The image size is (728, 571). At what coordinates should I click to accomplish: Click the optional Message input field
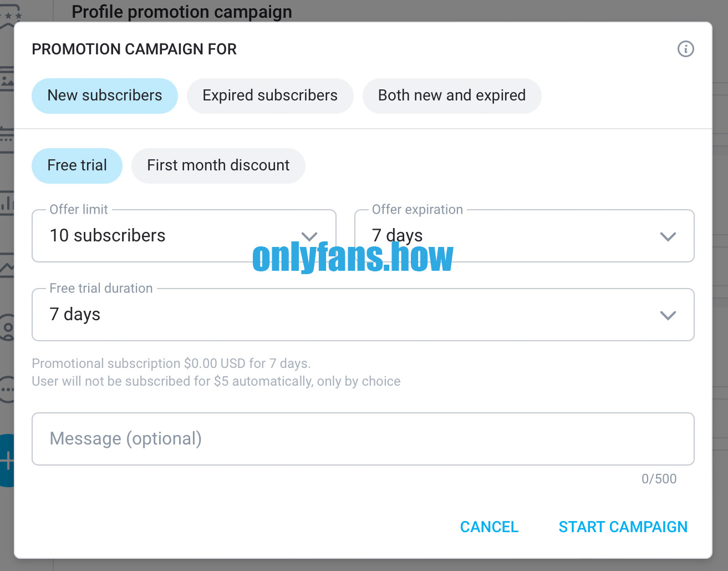[363, 438]
